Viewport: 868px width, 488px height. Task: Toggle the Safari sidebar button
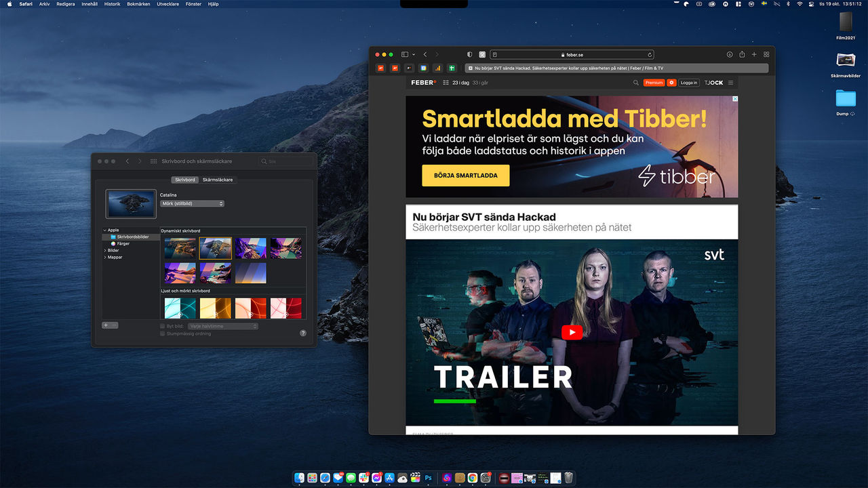click(x=405, y=54)
